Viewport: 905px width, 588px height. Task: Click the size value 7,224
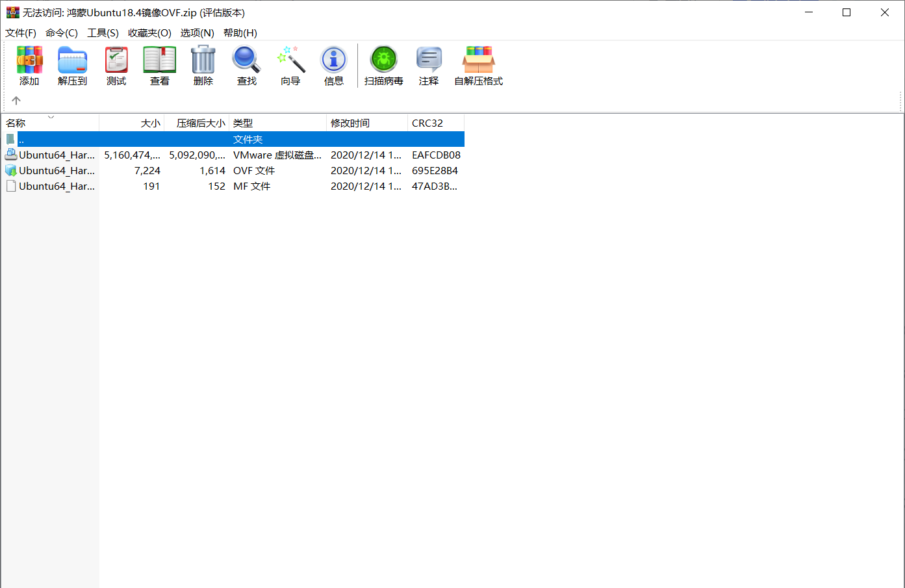pyautogui.click(x=147, y=170)
